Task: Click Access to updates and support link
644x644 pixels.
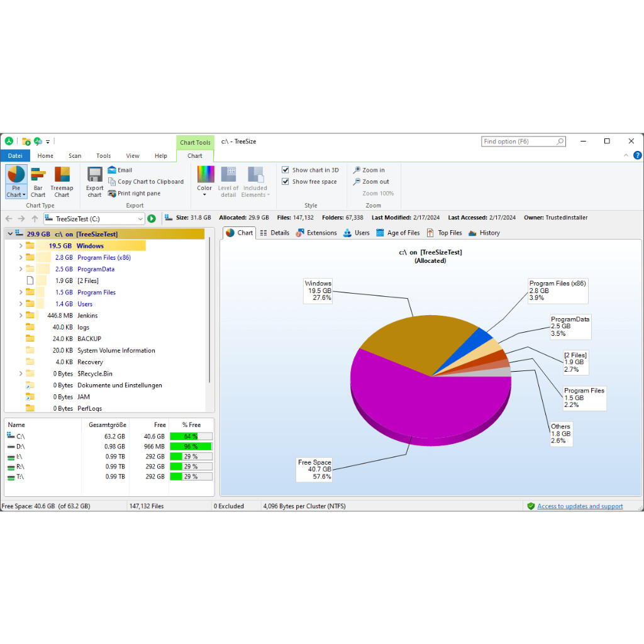Action: point(579,506)
